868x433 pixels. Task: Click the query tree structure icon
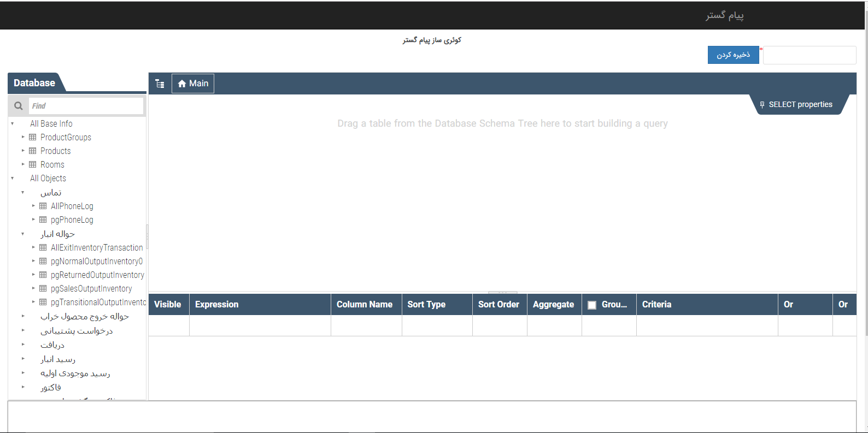160,84
